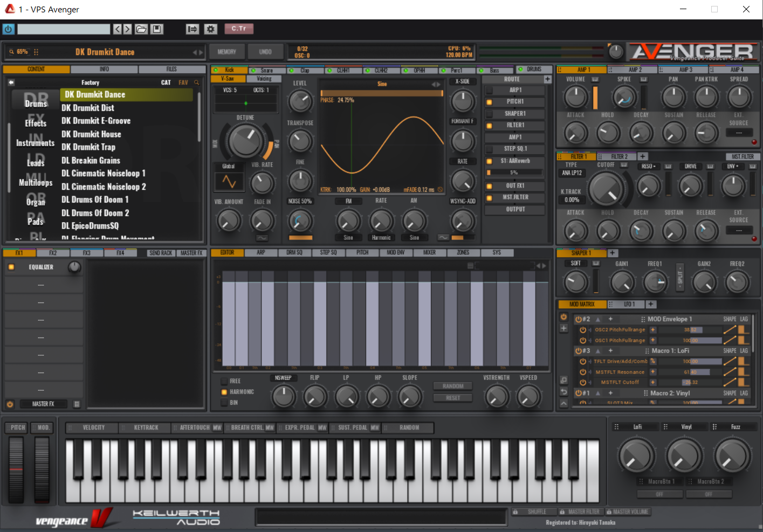Switch to the INFO browser tab
This screenshot has height=532, width=763.
pyautogui.click(x=104, y=70)
